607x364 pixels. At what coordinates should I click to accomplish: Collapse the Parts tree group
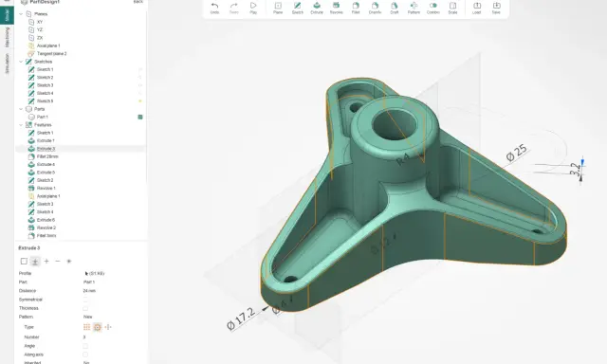(21, 109)
